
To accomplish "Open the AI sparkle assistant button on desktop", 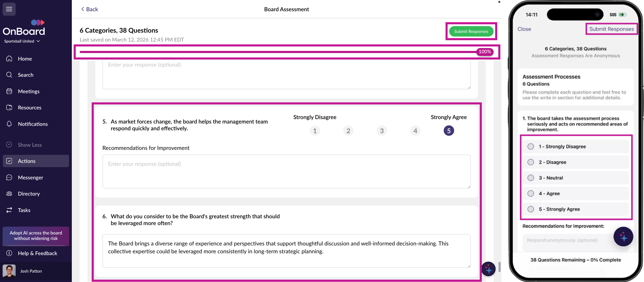I will (488, 269).
